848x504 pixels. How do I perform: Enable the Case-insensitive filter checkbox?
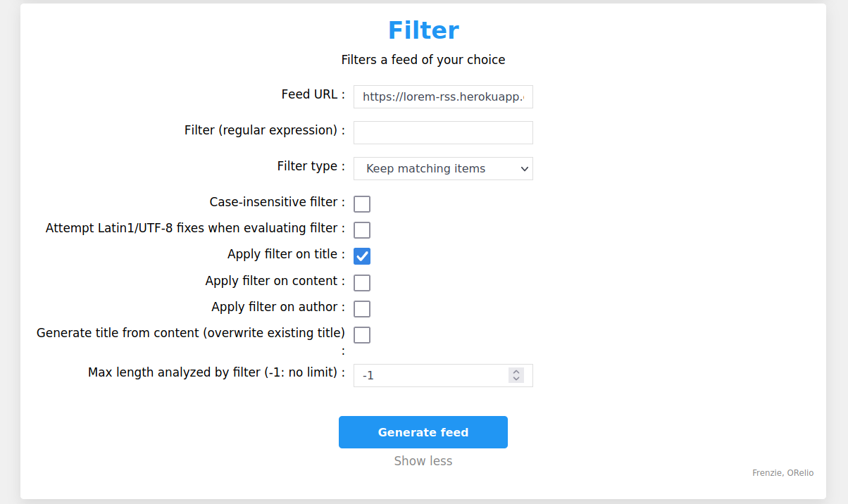[362, 204]
